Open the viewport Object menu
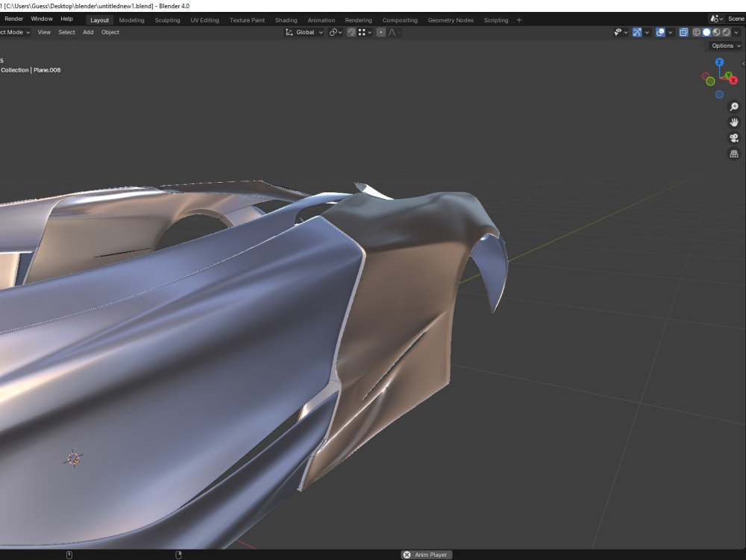Viewport: 746px width, 560px height. coord(110,32)
